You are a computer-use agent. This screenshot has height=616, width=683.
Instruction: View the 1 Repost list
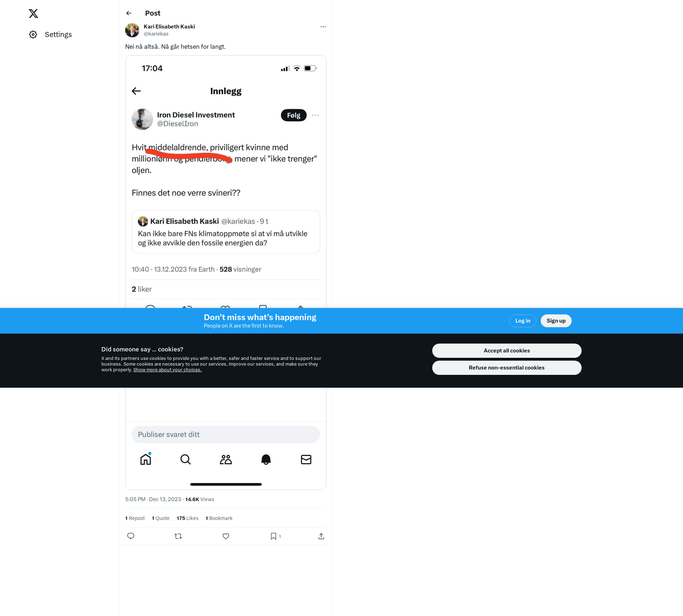click(x=135, y=518)
